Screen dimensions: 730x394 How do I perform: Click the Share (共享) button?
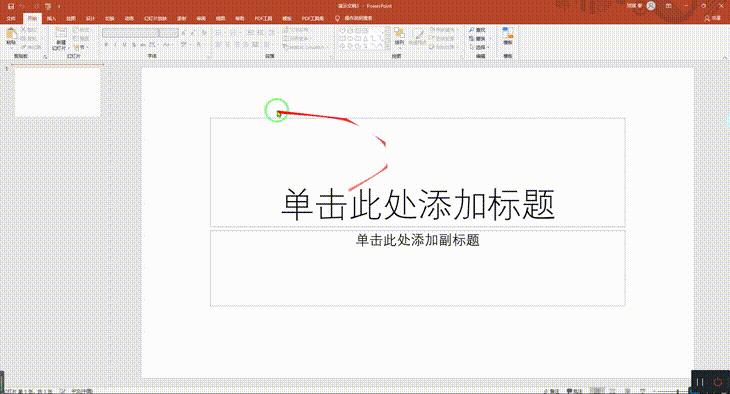[713, 18]
